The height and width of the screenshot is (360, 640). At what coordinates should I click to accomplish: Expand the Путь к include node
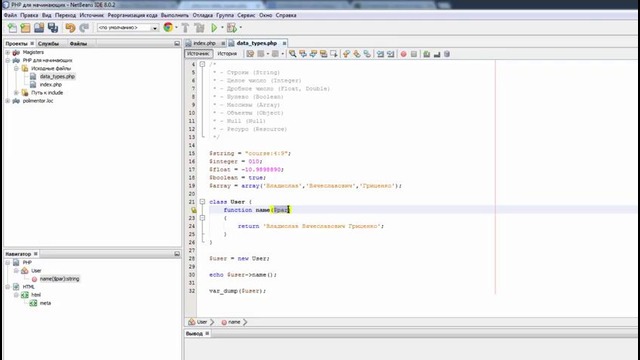point(16,93)
